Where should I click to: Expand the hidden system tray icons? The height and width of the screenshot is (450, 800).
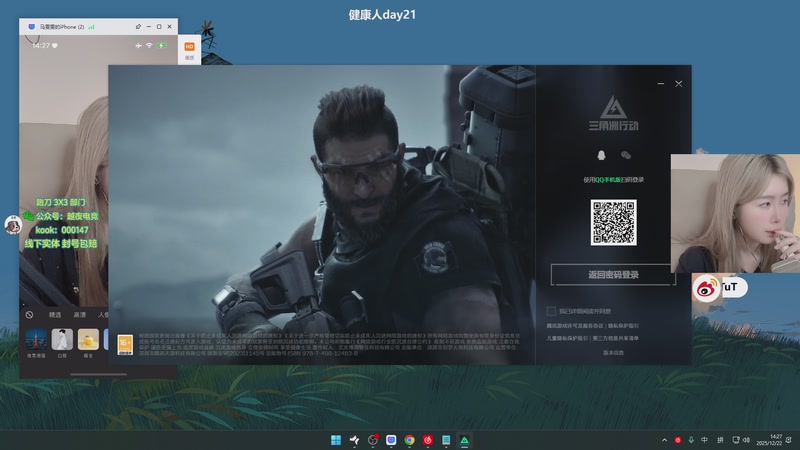pos(664,440)
